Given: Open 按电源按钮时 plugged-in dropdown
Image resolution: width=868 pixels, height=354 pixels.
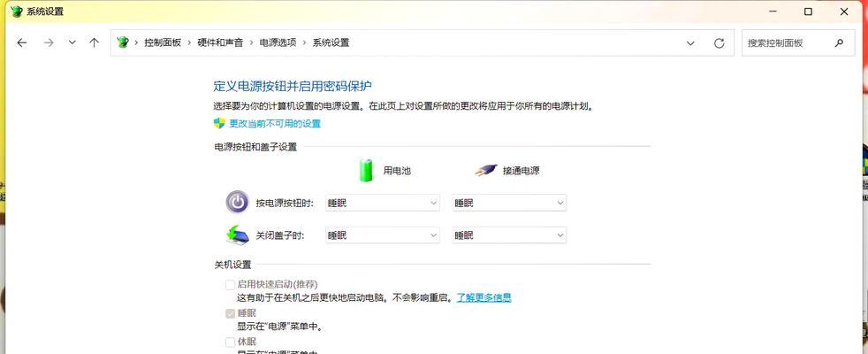Looking at the screenshot, I should pos(509,204).
